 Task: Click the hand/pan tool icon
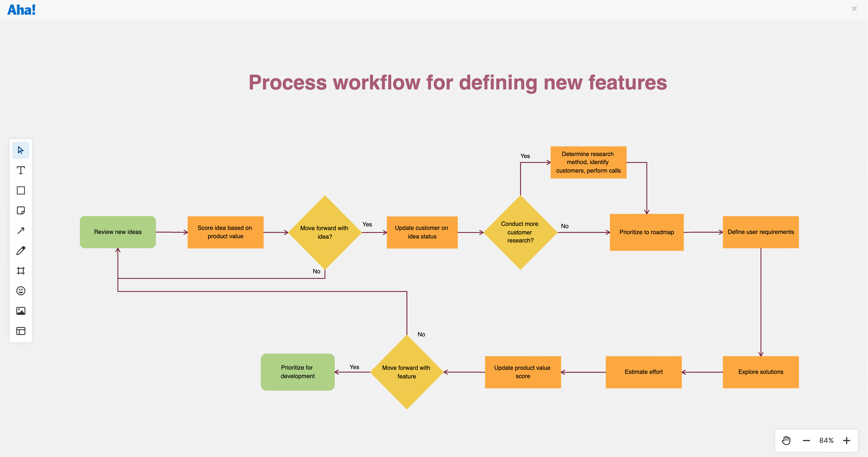[786, 439]
